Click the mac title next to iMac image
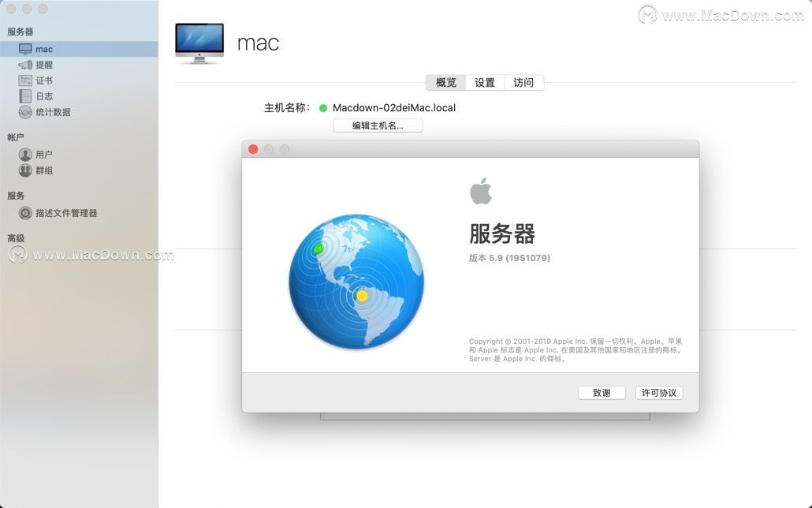Screen dimensions: 812x508 click(x=258, y=43)
